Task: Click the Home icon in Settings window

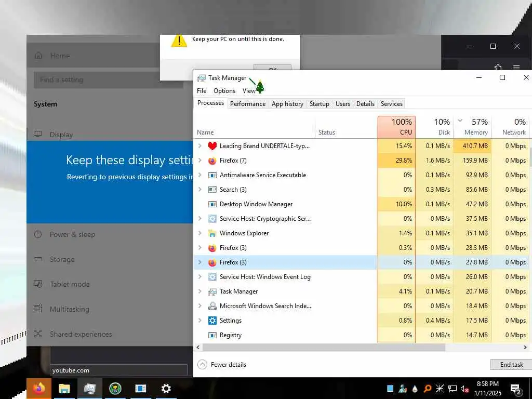Action: coord(38,55)
